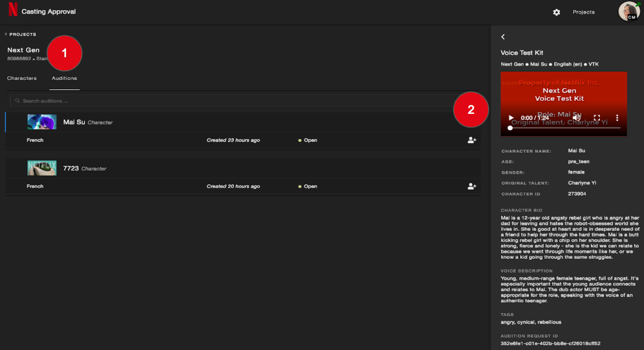
Task: Click the Next Gen project title
Action: click(23, 50)
